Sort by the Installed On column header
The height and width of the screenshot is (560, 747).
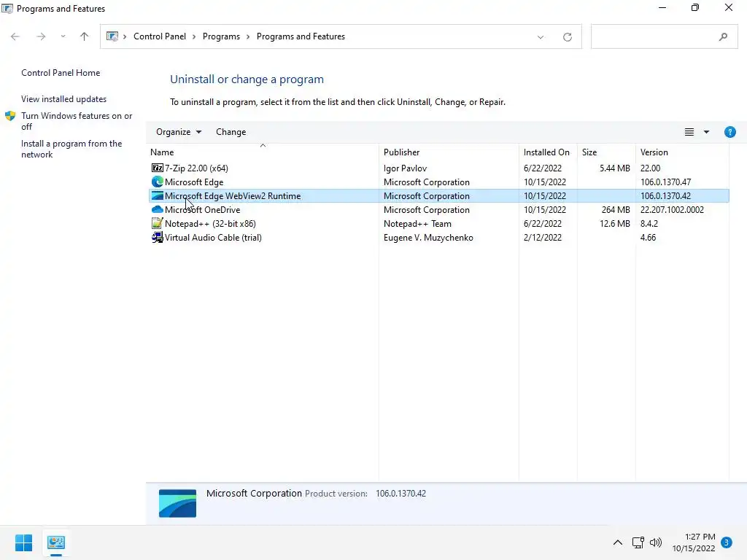(548, 152)
